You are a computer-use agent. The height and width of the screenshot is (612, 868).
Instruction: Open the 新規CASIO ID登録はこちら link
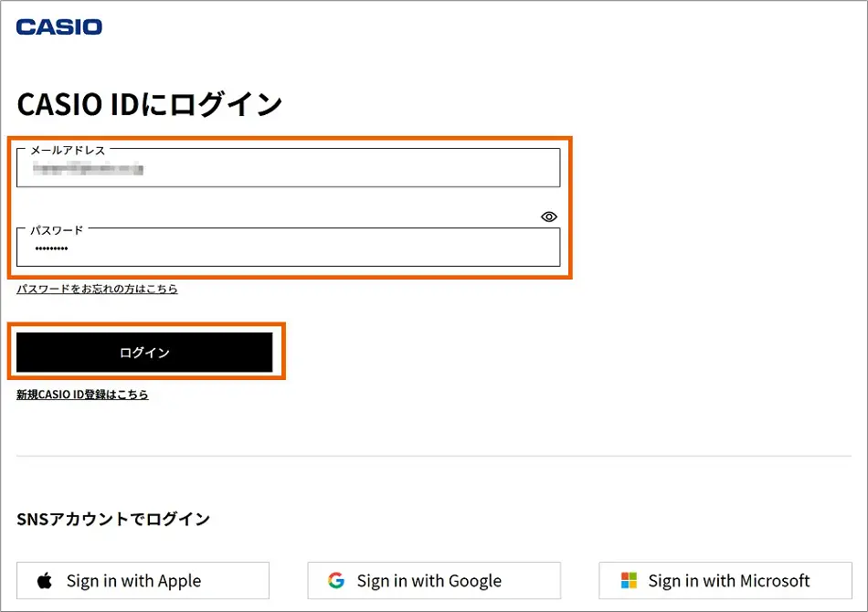coord(82,395)
